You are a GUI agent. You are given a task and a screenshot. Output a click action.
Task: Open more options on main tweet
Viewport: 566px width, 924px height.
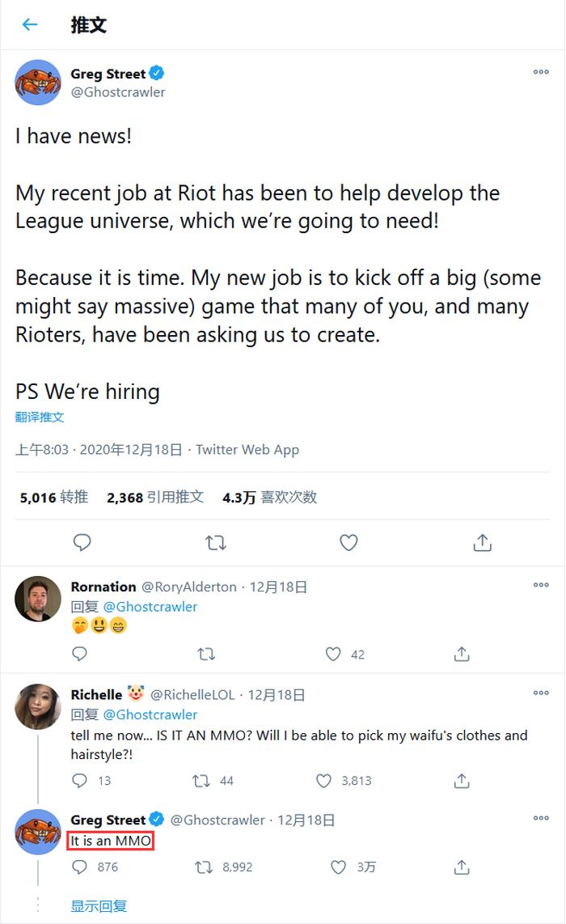coord(541,73)
